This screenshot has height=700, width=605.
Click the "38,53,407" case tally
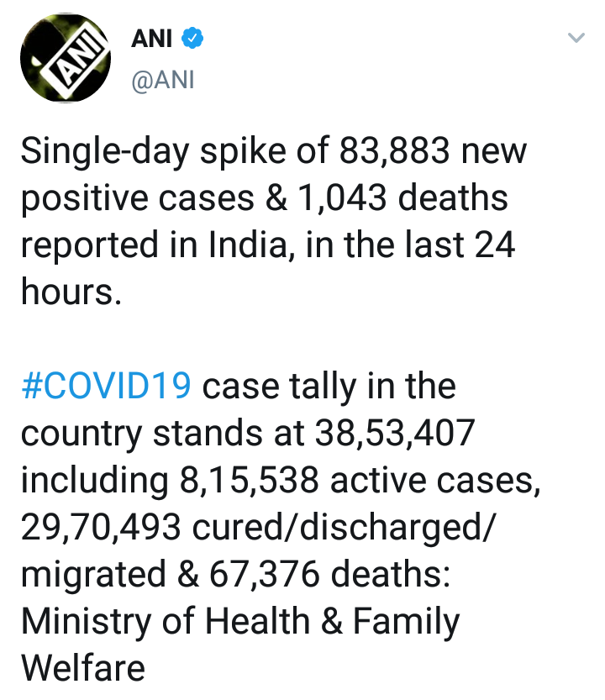[x=395, y=434]
